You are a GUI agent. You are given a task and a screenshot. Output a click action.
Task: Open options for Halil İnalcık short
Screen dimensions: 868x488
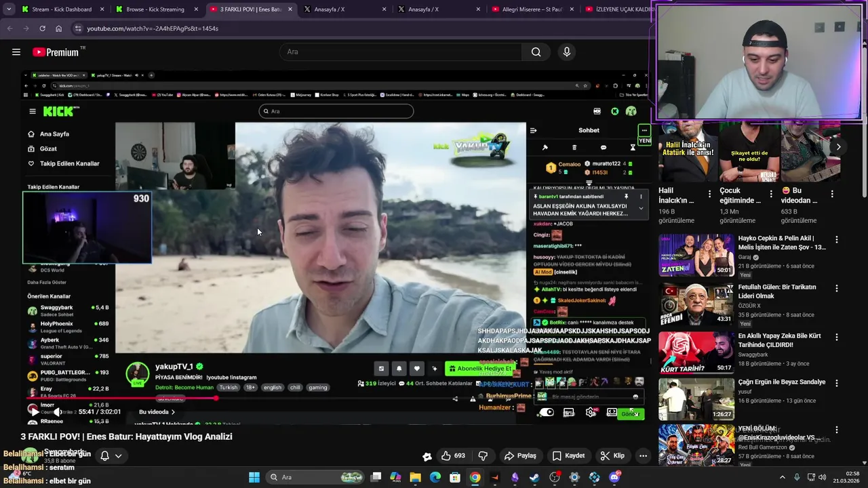tap(709, 194)
